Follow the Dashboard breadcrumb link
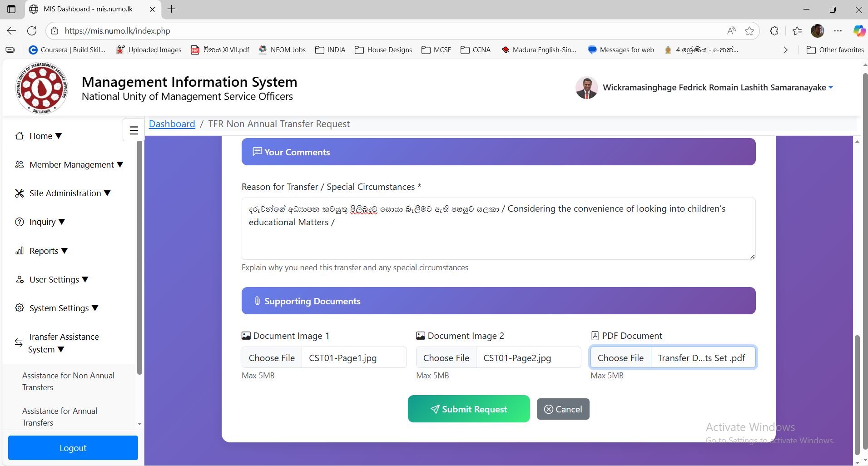 click(171, 124)
